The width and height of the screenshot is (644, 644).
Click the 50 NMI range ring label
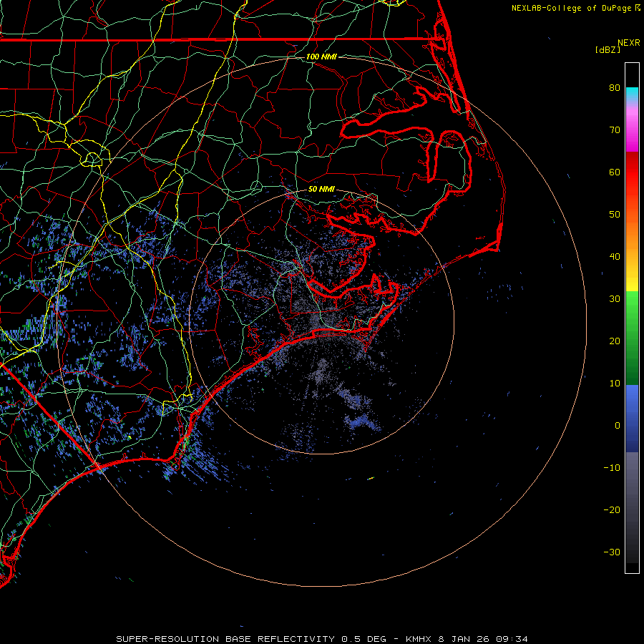click(x=321, y=189)
